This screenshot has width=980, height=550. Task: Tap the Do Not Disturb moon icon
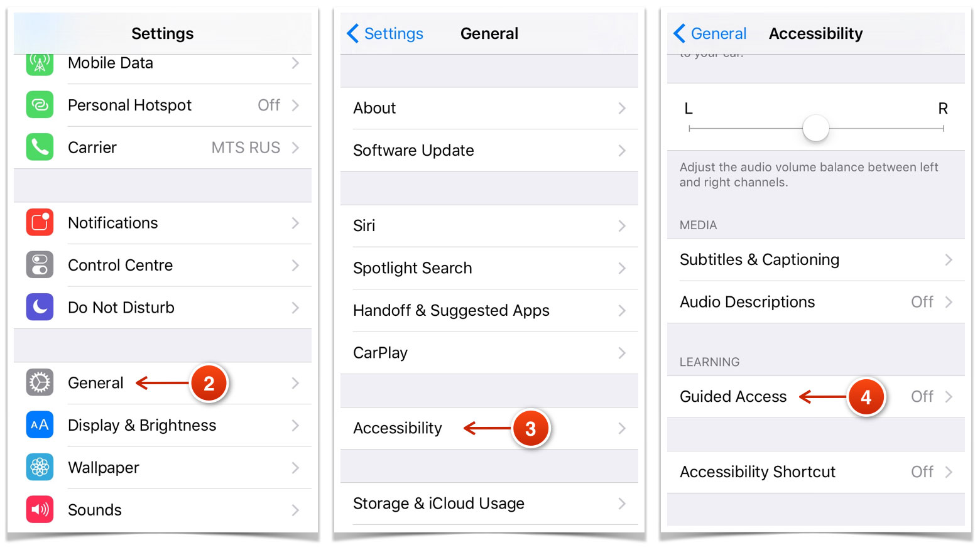(x=40, y=308)
